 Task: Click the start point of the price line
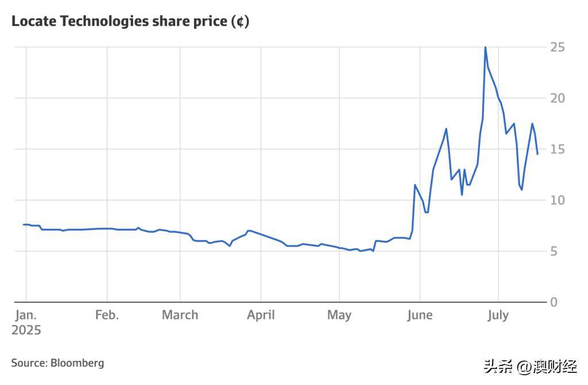pos(24,224)
